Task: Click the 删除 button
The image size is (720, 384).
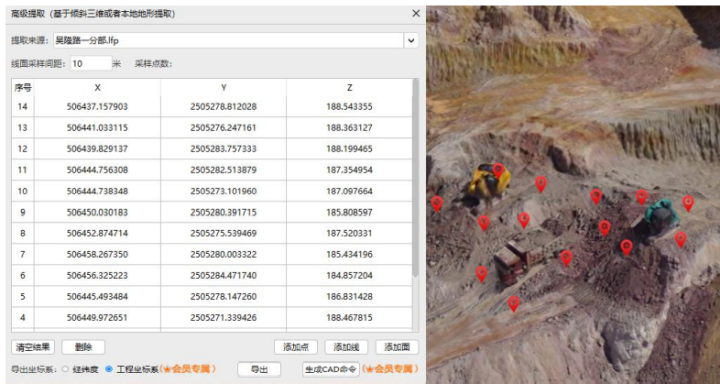Action: point(83,347)
